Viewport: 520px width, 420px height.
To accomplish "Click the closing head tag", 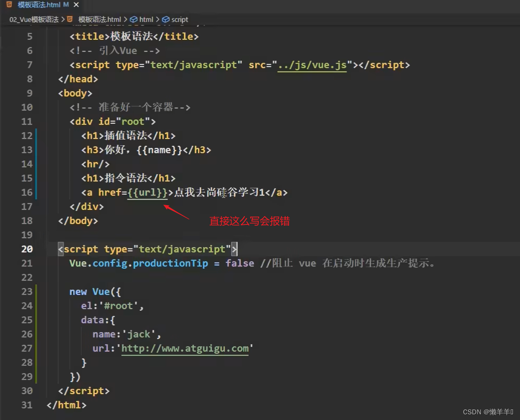I will tap(78, 79).
